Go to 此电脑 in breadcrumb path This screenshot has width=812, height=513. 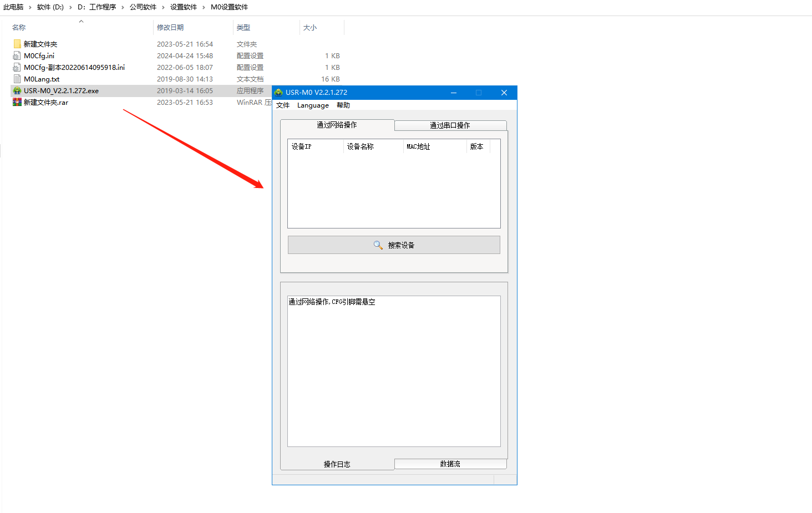pos(13,7)
